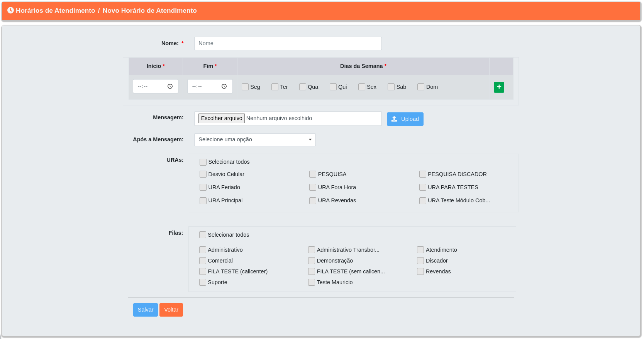This screenshot has width=644, height=339.
Task: Click the Voltar button
Action: [x=171, y=310]
